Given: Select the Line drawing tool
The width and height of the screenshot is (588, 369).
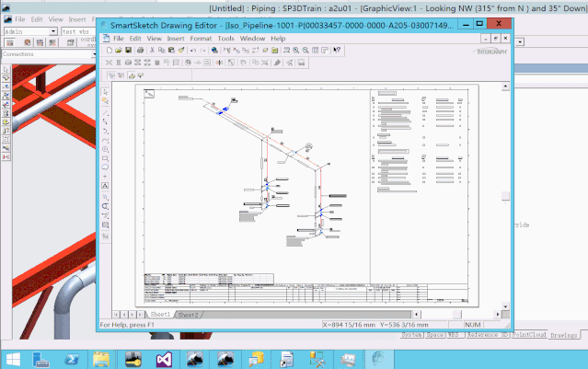Looking at the screenshot, I should (106, 112).
